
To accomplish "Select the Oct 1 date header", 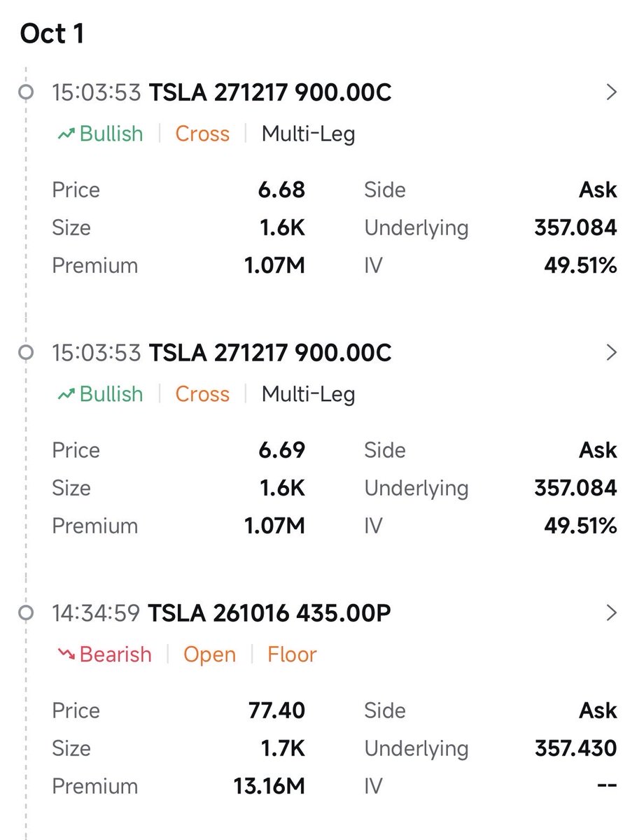I will pyautogui.click(x=52, y=33).
